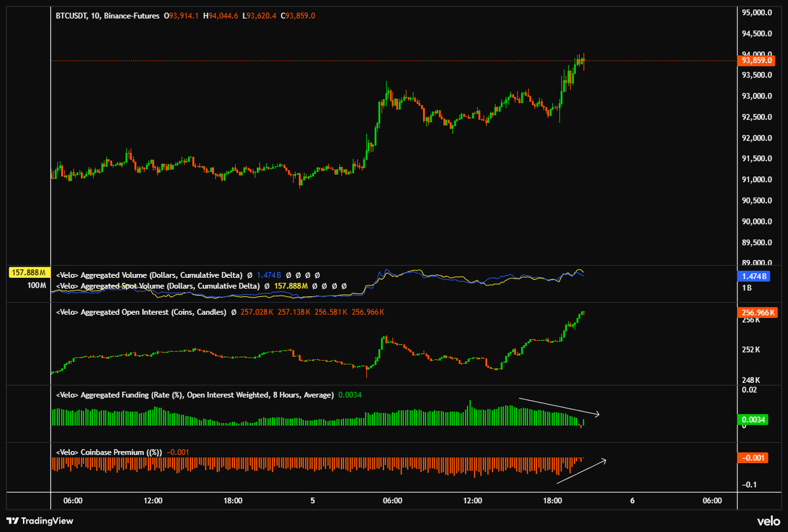The image size is (788, 532).
Task: Click the orange -0.001 premium axis label
Action: 753,458
